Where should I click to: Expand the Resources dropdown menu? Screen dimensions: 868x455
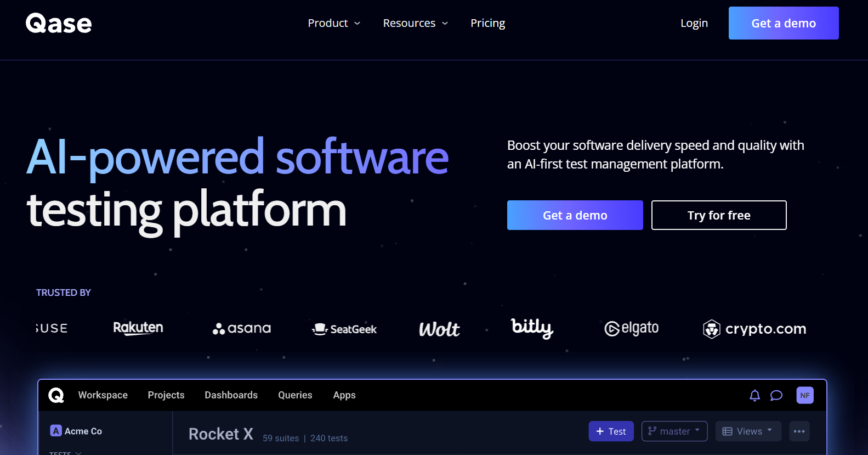416,23
